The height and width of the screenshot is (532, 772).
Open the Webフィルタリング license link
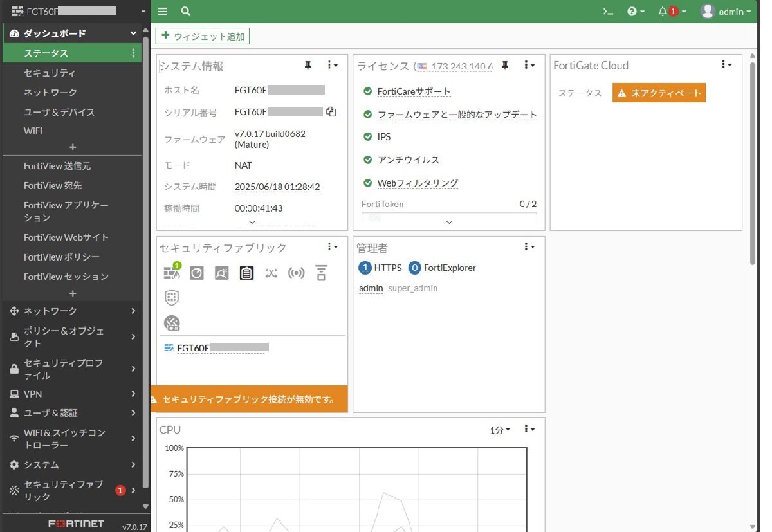pyautogui.click(x=418, y=183)
